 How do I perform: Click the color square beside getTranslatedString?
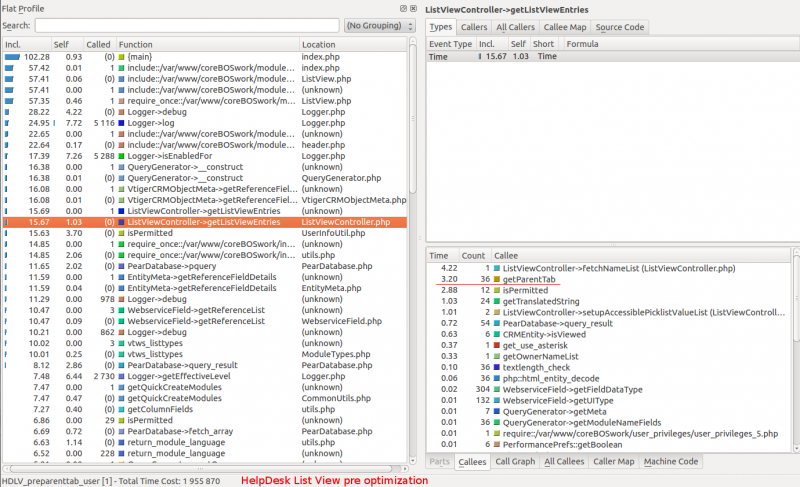point(497,301)
